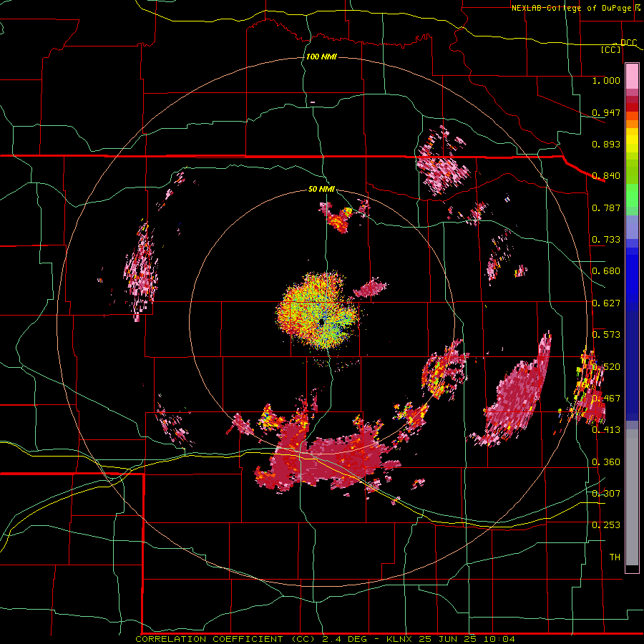
Task: Click the 0.360 scale value
Action: (x=606, y=462)
